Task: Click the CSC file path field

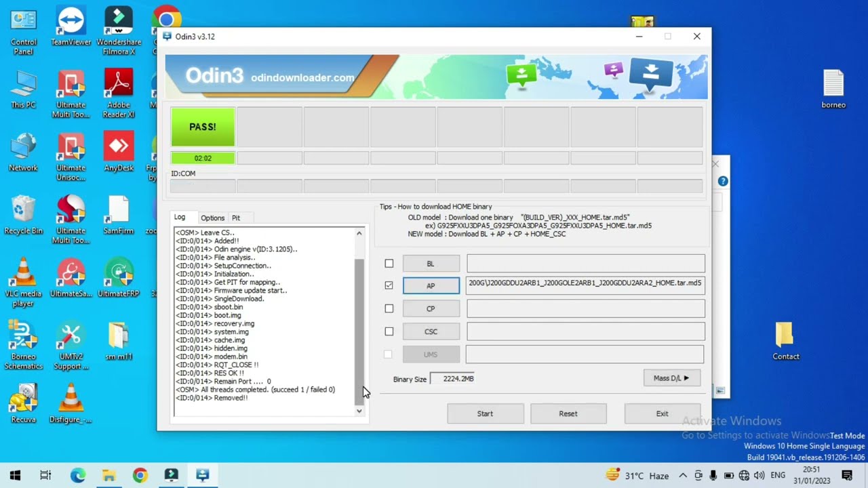Action: click(585, 331)
